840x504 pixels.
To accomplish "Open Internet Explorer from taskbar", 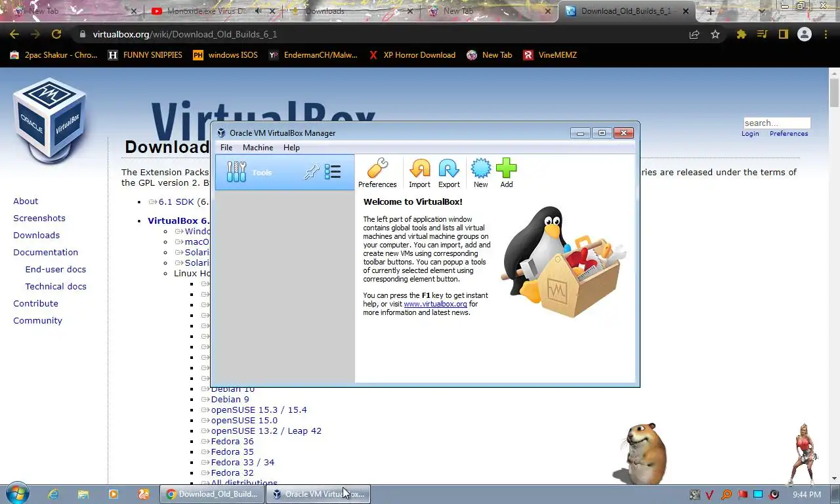I will click(53, 494).
